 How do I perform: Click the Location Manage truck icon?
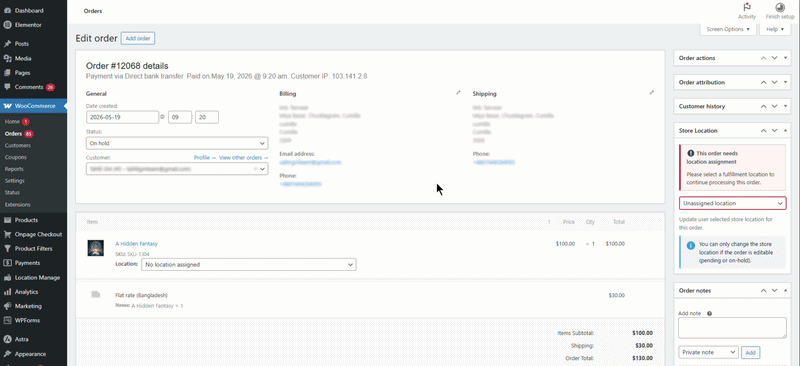point(7,278)
